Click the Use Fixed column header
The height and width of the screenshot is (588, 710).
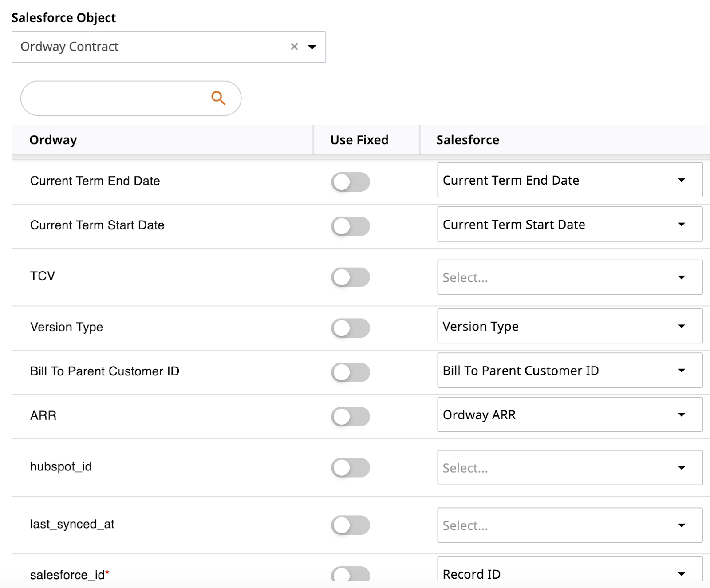(x=359, y=140)
